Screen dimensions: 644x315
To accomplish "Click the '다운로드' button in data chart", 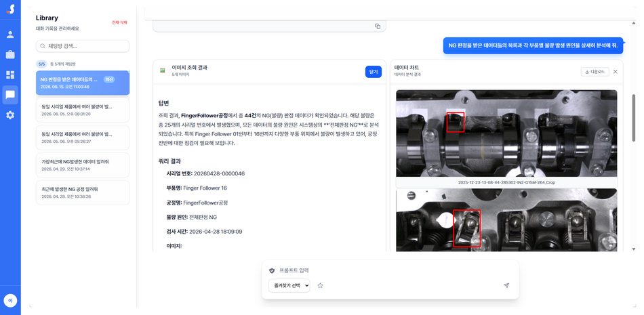I will point(595,72).
